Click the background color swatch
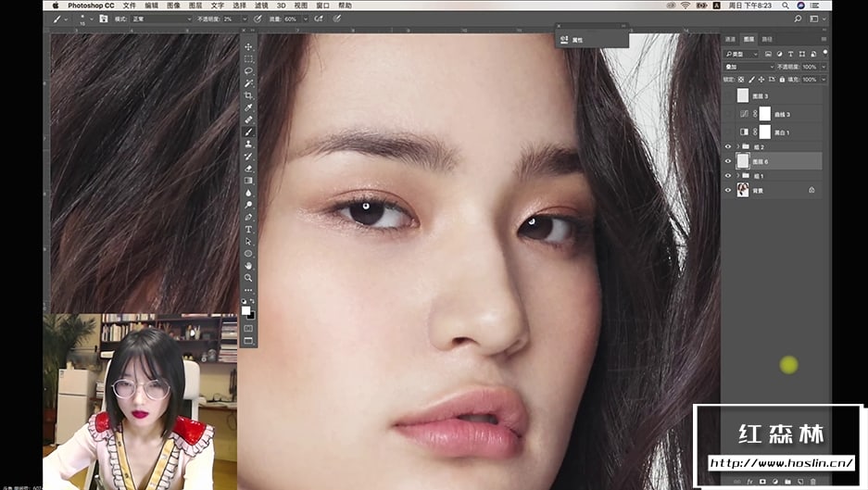Image resolution: width=868 pixels, height=490 pixels. pyautogui.click(x=252, y=316)
